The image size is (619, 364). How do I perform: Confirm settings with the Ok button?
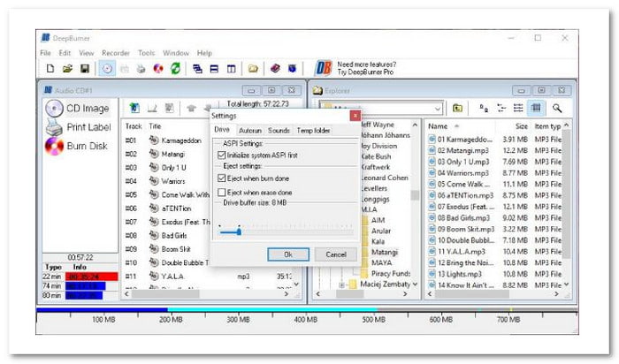click(288, 254)
